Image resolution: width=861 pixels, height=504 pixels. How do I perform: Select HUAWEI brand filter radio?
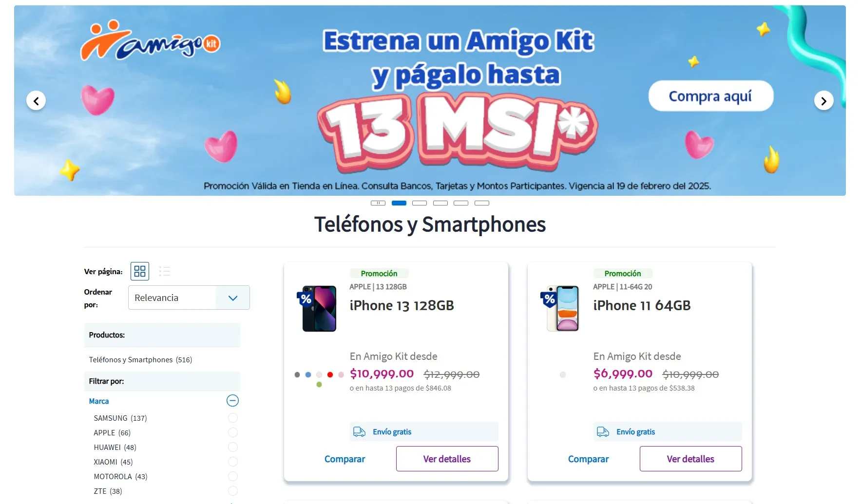(233, 447)
